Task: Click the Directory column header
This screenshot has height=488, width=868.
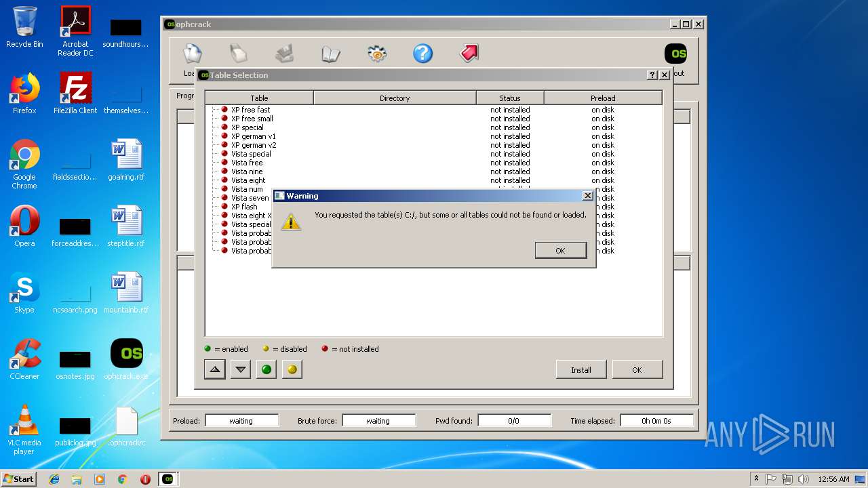Action: (395, 98)
